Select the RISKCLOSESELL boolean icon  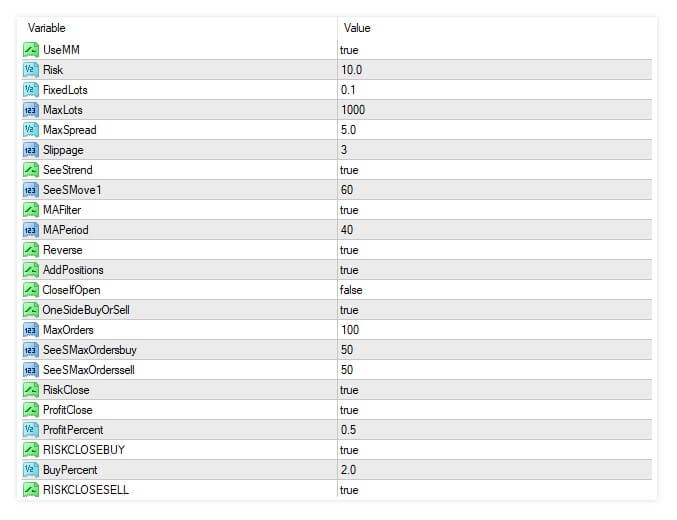(31, 490)
